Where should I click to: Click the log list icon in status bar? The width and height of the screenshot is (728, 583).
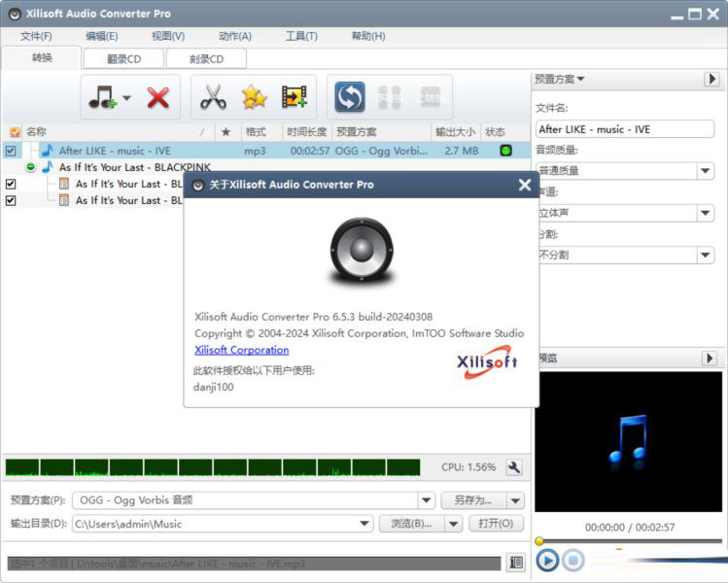(x=516, y=563)
